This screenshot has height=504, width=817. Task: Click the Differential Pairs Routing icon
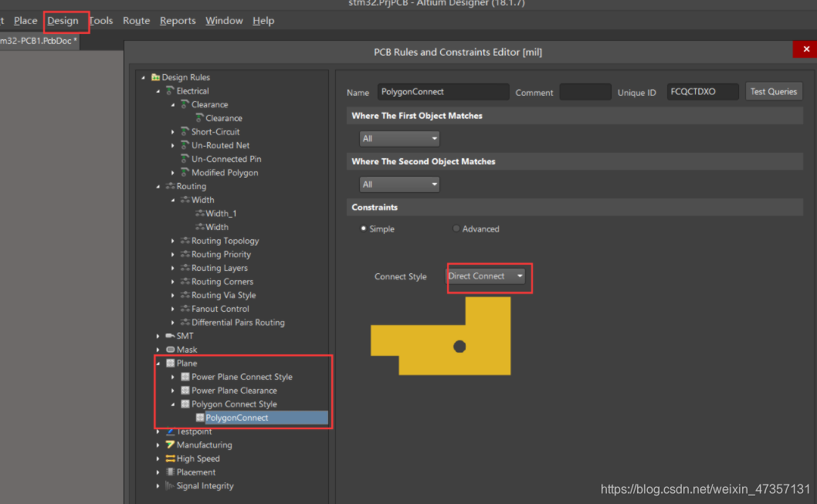pos(185,323)
